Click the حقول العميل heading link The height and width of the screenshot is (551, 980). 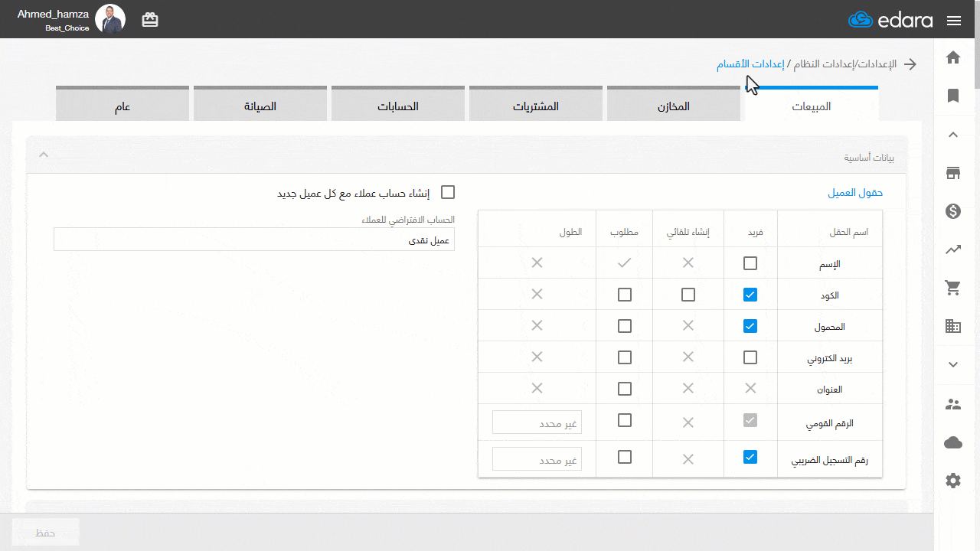click(x=855, y=193)
